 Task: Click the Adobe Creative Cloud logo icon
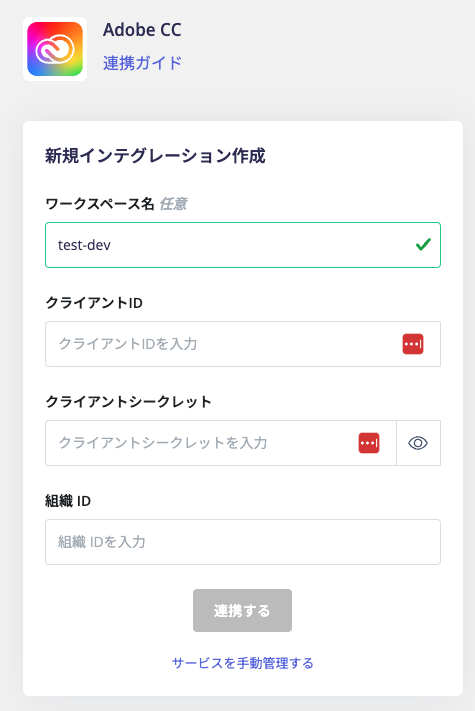click(x=55, y=49)
